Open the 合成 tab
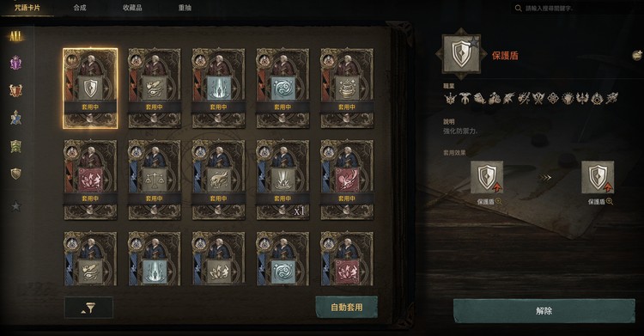The width and height of the screenshot is (644, 336). [80, 8]
